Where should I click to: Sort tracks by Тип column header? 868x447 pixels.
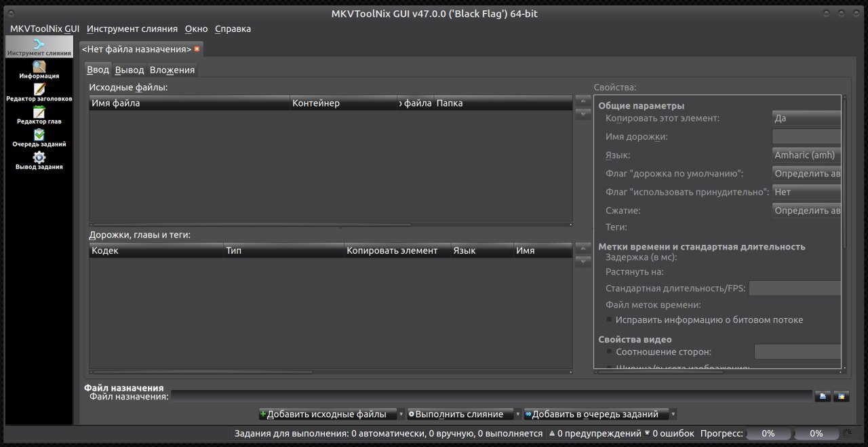[283, 250]
